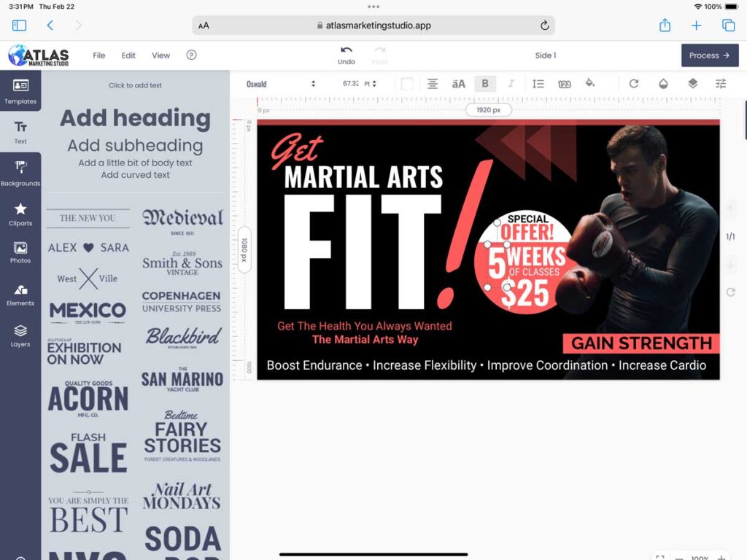Select THE NEW YOU text template
The height and width of the screenshot is (560, 747).
point(88,218)
